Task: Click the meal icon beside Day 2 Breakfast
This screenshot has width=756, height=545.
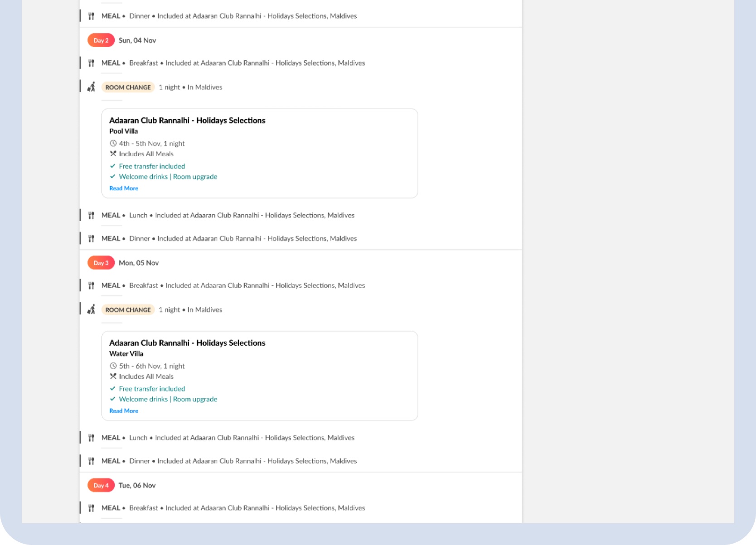Action: point(91,63)
